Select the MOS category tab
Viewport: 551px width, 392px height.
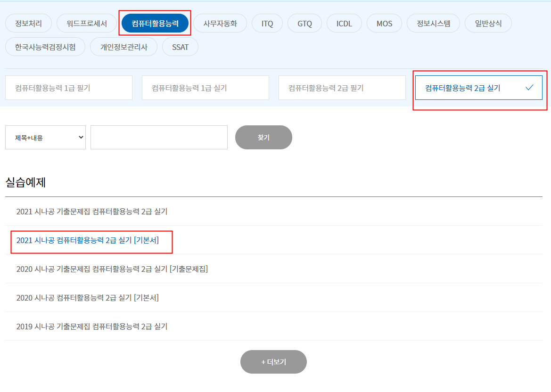tap(384, 24)
